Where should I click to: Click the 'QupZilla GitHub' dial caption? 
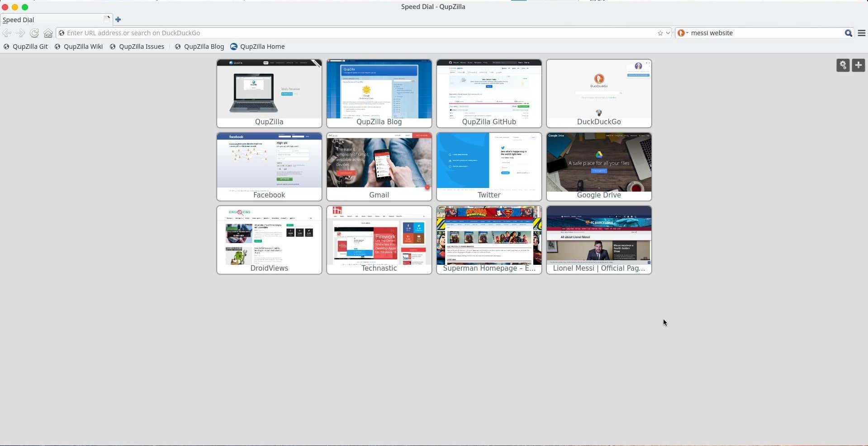(489, 122)
